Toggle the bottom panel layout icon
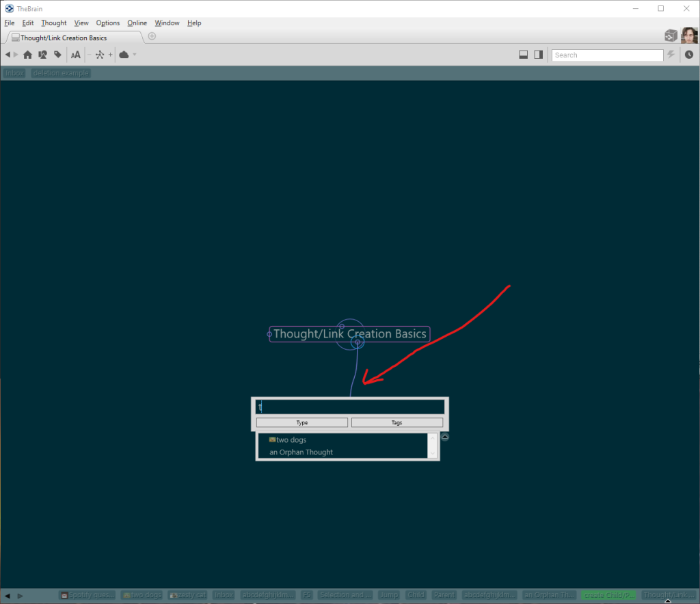Image resolution: width=700 pixels, height=604 pixels. [x=523, y=55]
